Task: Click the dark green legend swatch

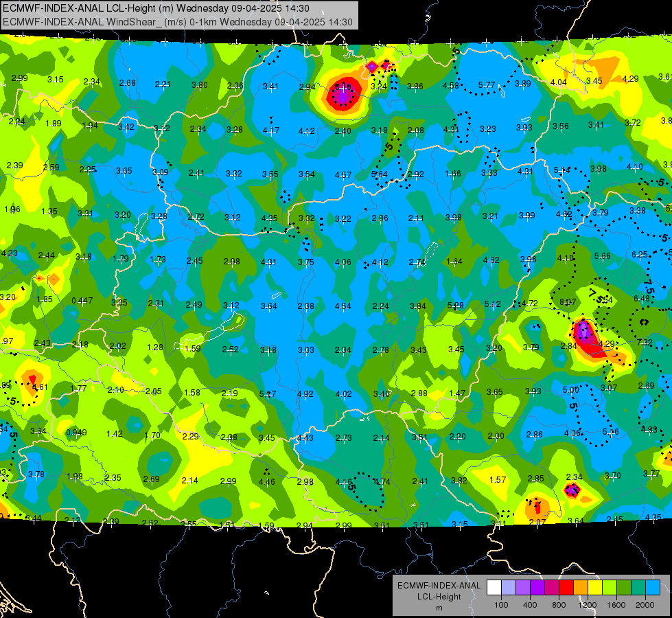Action: tap(623, 588)
